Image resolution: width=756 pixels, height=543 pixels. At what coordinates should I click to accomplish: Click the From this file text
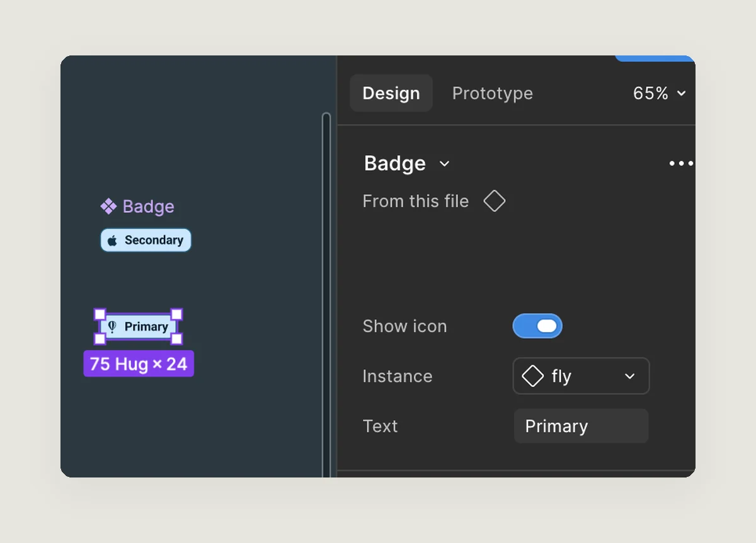[x=416, y=202]
